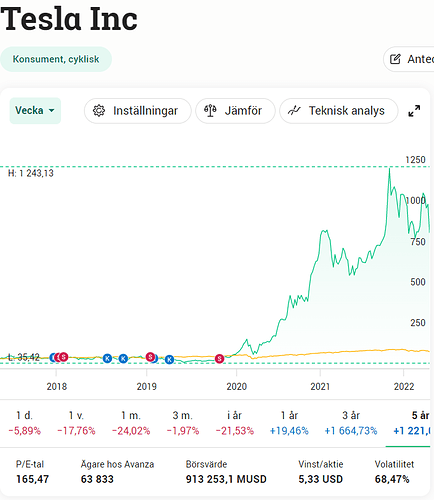
Task: Select the earlier blue K marker in 2018
Action: 107,358
